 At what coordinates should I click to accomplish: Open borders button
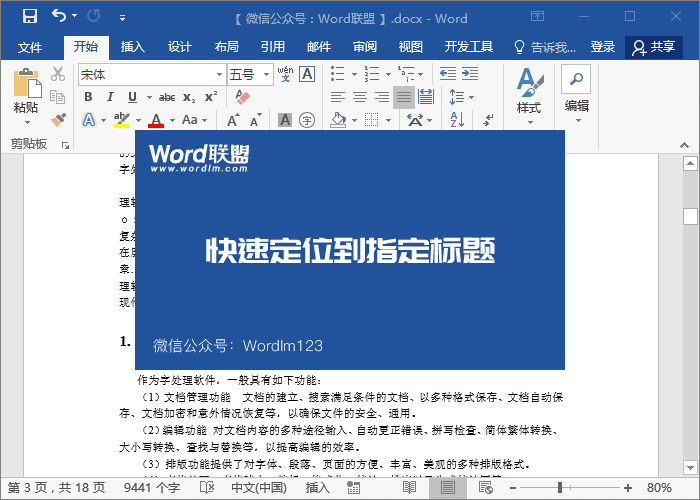(x=371, y=120)
